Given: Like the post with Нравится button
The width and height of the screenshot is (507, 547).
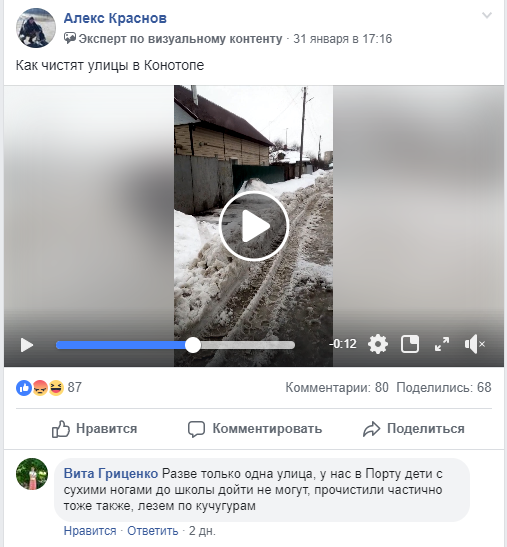Looking at the screenshot, I should pyautogui.click(x=94, y=429).
